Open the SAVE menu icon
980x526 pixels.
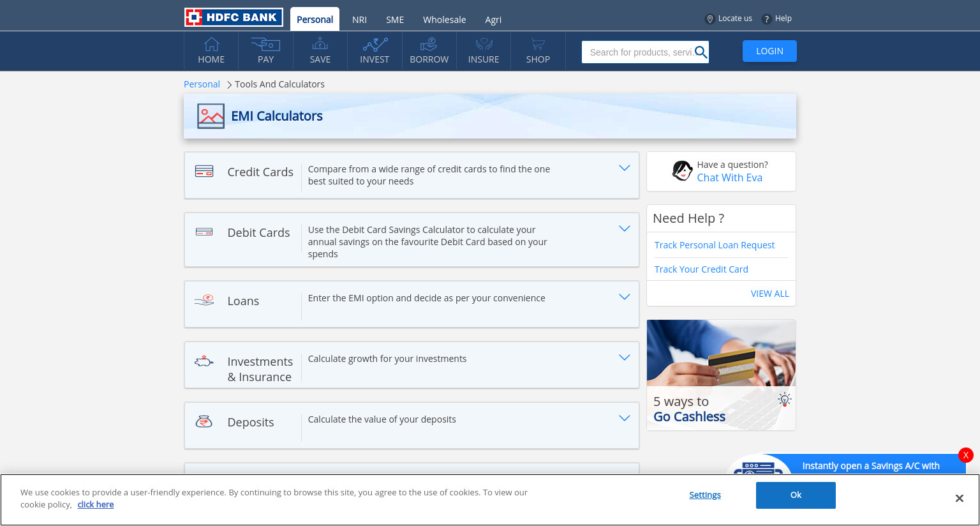pos(320,43)
